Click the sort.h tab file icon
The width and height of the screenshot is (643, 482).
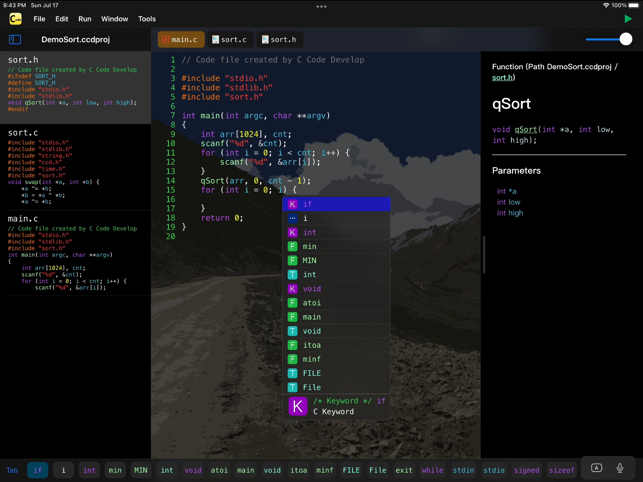[x=265, y=39]
